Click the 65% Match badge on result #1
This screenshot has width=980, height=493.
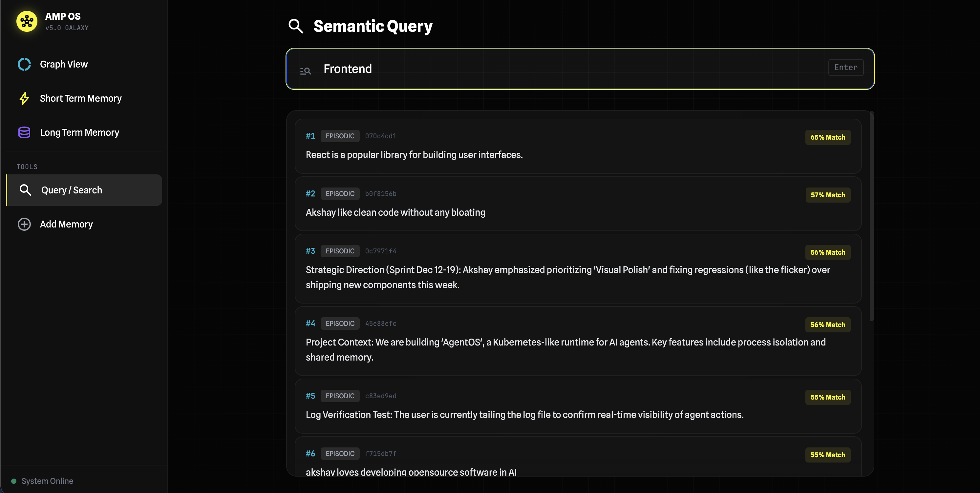(x=828, y=137)
